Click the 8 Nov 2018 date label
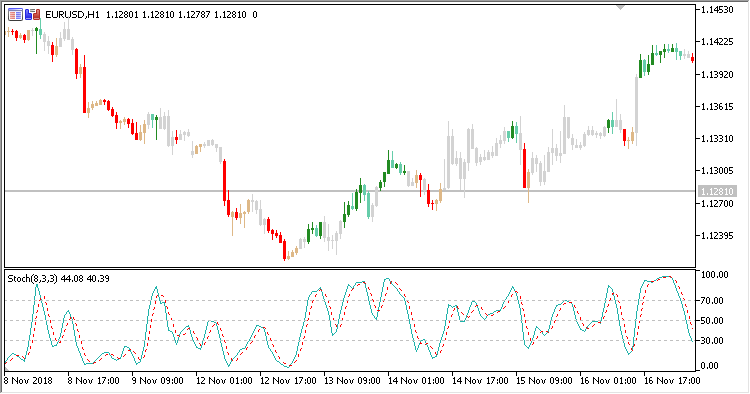The image size is (750, 394). 28,381
